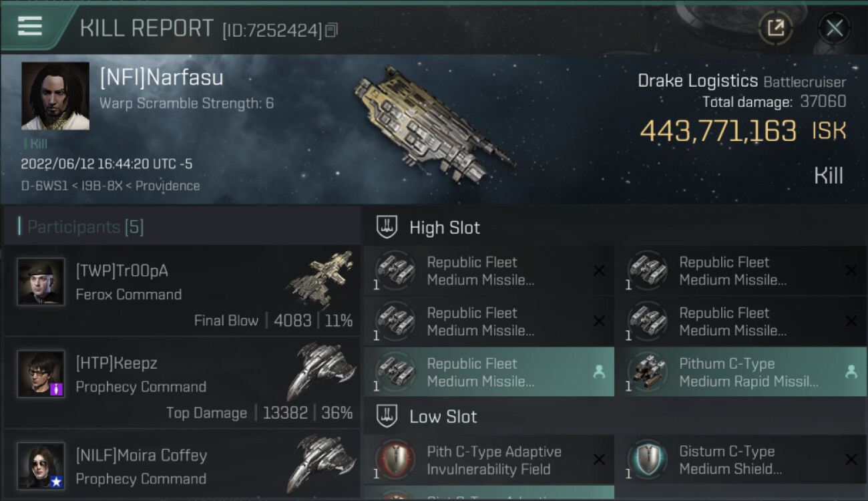Select the Pithum C-Type Medium Rapid Missile item
The image size is (868, 501).
click(x=741, y=372)
